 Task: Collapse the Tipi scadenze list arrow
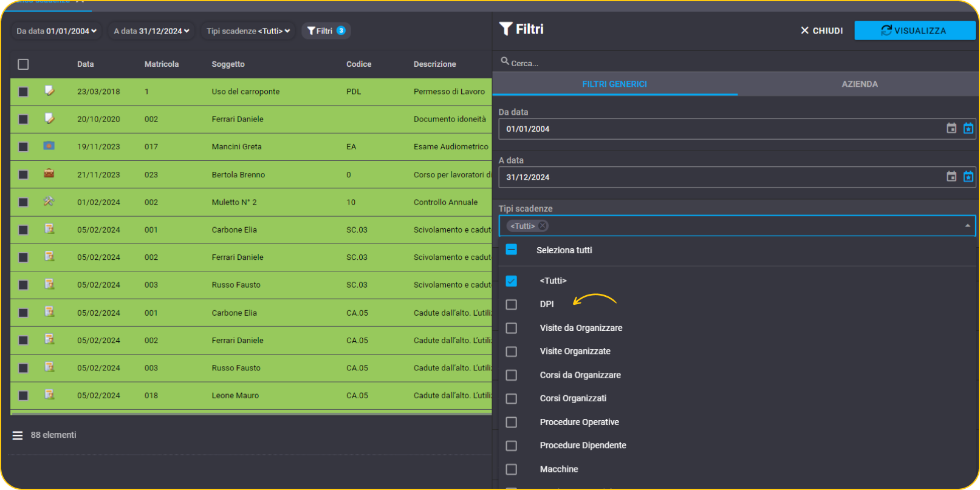click(x=968, y=226)
